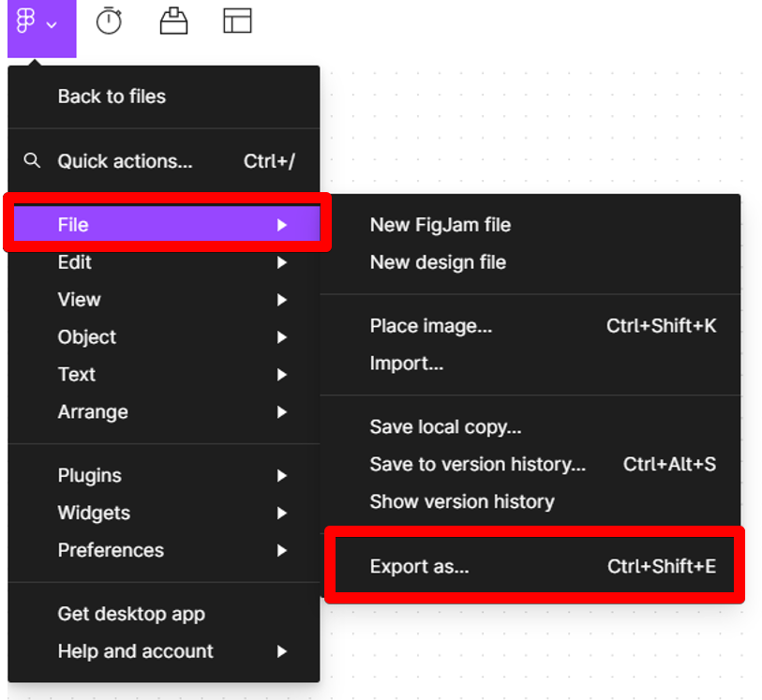Open the template layout icon
This screenshot has width=762, height=700.
point(237,21)
